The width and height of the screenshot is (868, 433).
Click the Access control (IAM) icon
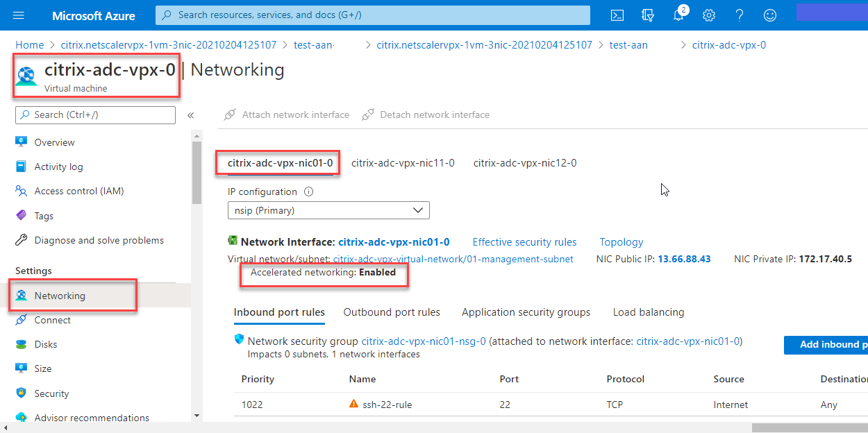(22, 191)
